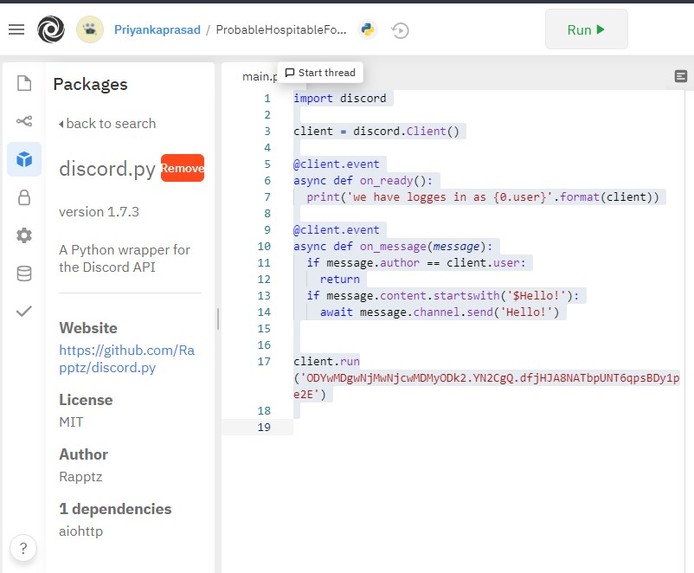
Task: Open the Database sidebar icon
Action: 24,273
